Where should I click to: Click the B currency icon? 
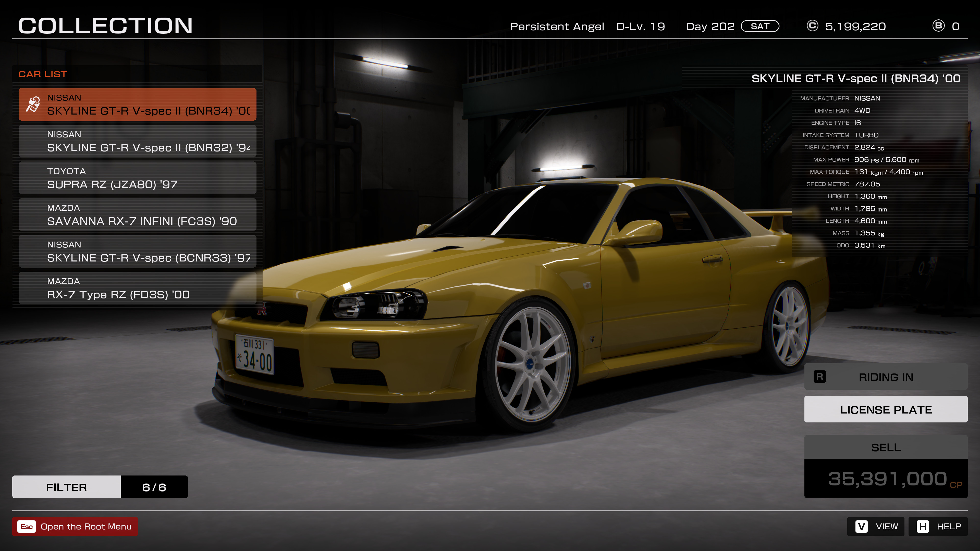[x=938, y=26]
